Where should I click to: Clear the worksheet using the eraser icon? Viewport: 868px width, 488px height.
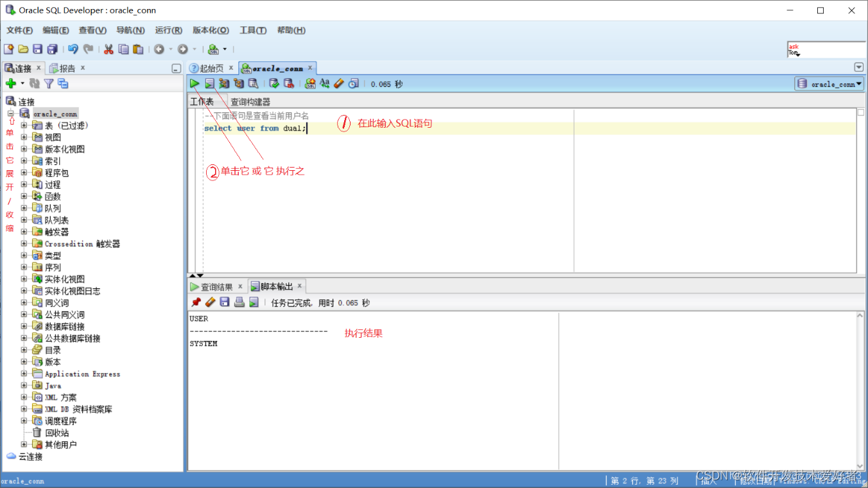pyautogui.click(x=339, y=83)
